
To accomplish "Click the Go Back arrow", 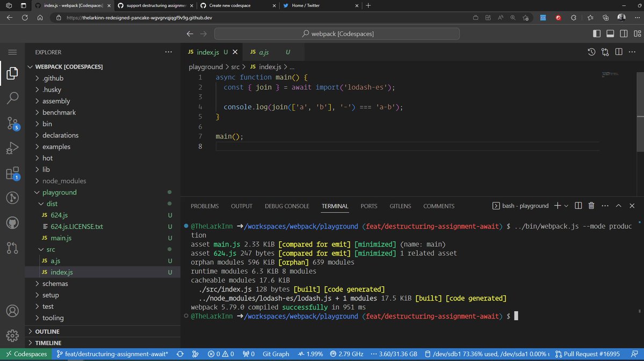I will (x=190, y=34).
